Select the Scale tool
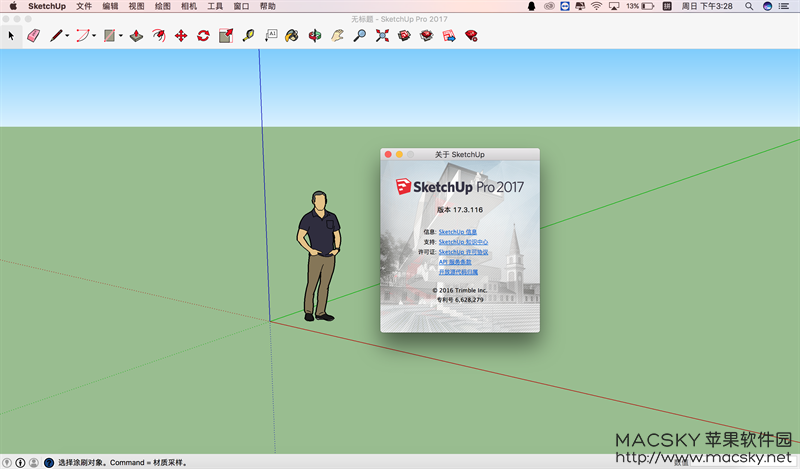Screen dimensions: 800x469 (x=226, y=36)
